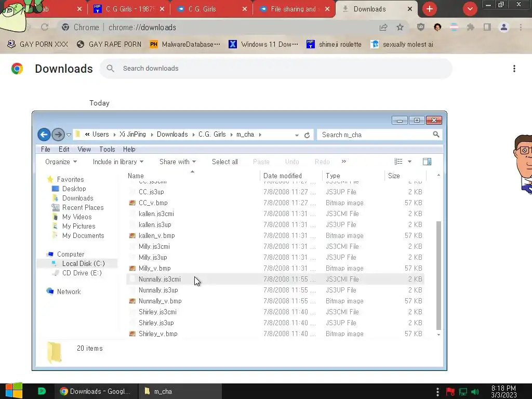The height and width of the screenshot is (399, 532).
Task: Select CD Drive (E:) in navigation pane
Action: tap(82, 273)
